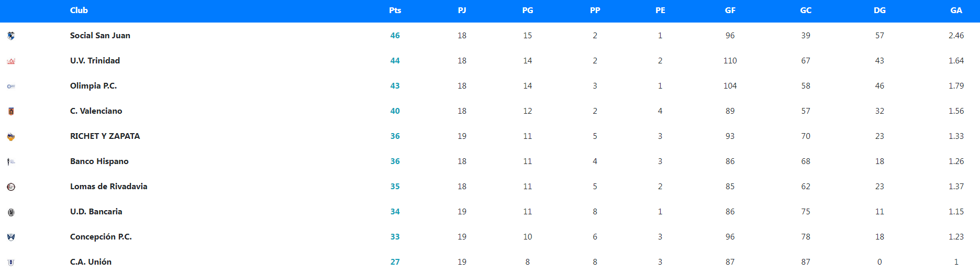Click the Club column header

point(79,10)
